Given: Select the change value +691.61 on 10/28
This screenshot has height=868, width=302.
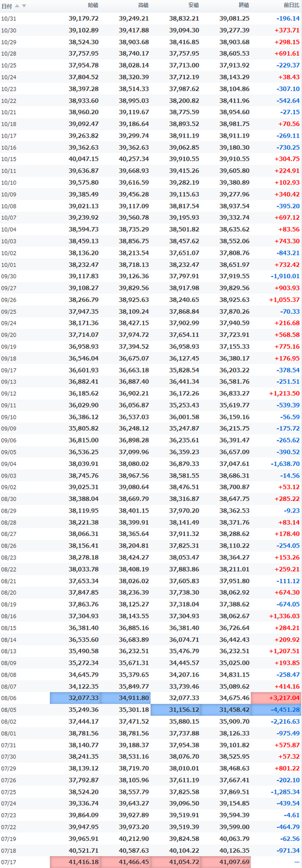Looking at the screenshot, I should [x=286, y=53].
